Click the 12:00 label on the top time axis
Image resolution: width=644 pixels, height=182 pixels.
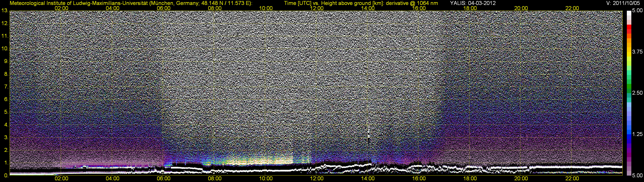(317, 8)
